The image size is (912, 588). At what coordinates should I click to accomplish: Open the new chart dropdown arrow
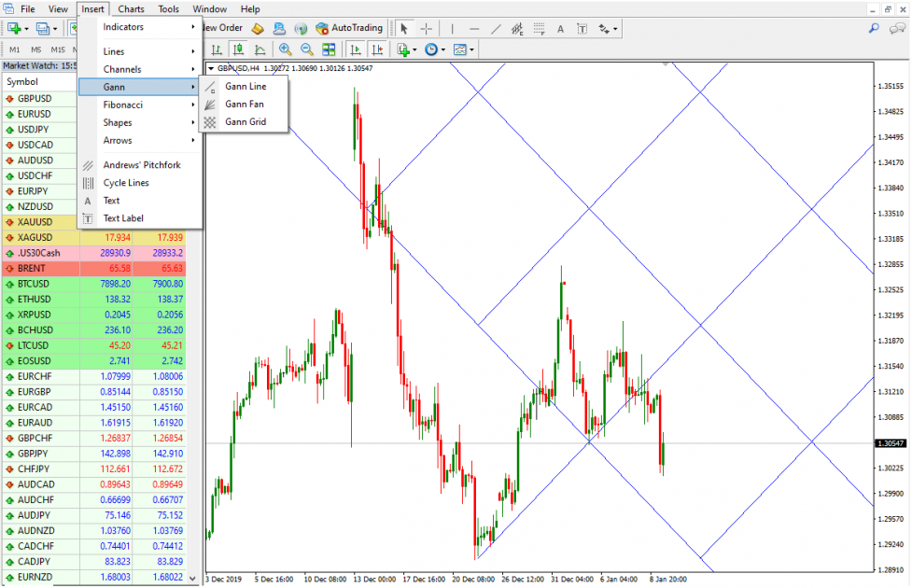27,29
